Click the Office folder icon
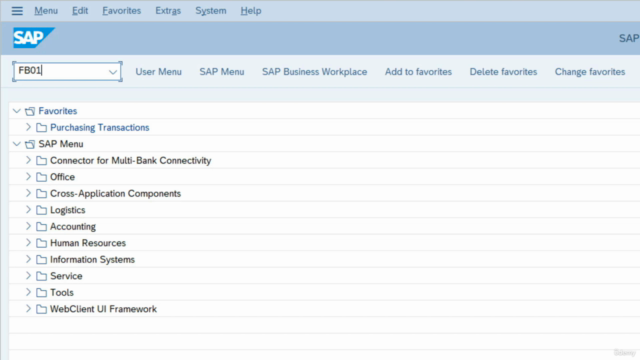Viewport: 640px width, 360px height. [41, 177]
